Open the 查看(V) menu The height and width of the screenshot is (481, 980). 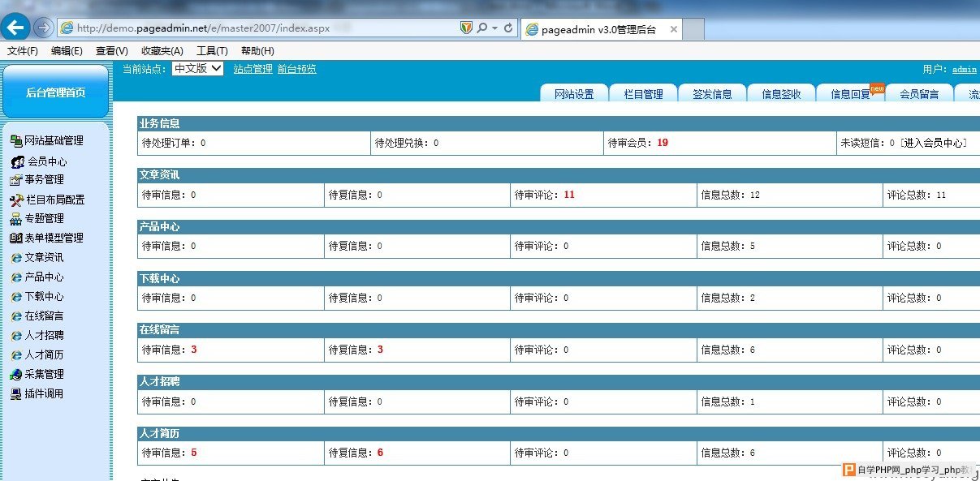click(x=112, y=51)
